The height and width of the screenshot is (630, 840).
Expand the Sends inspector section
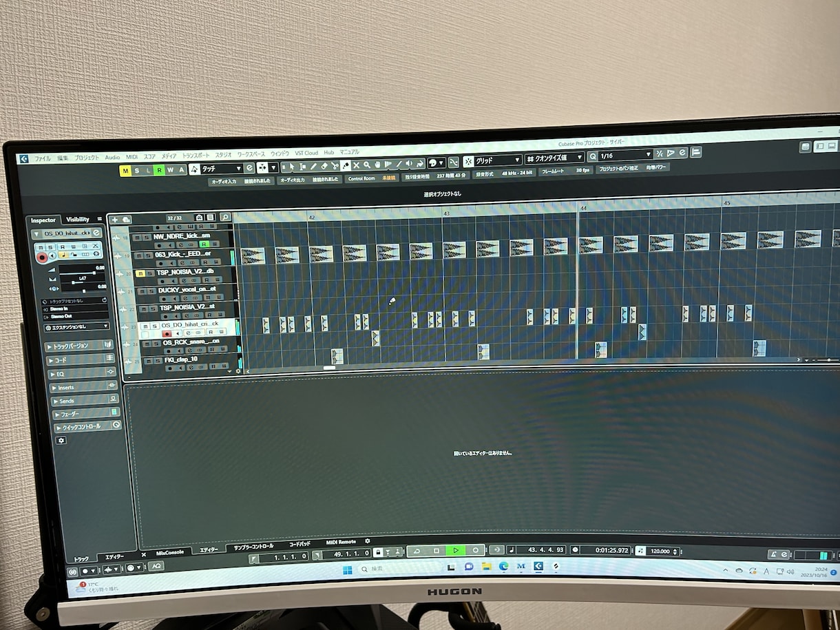click(84, 401)
